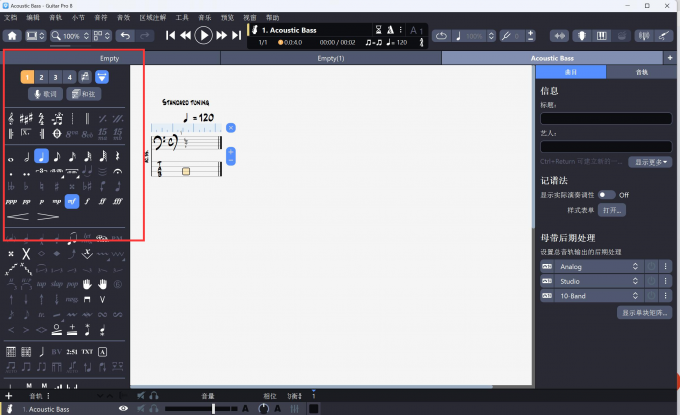Apply the fortissimo (ff) dynamic
Screen dimensions: 680x415
(104, 201)
